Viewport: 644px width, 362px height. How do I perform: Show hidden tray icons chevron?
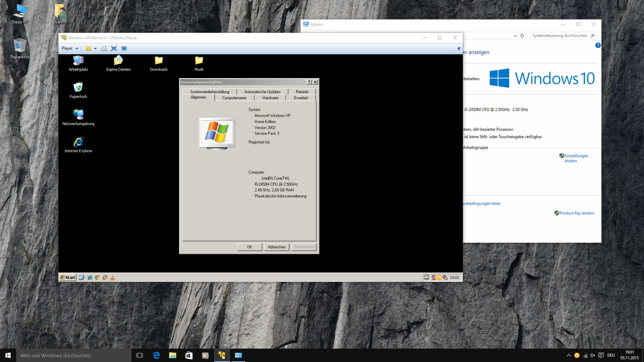click(569, 355)
